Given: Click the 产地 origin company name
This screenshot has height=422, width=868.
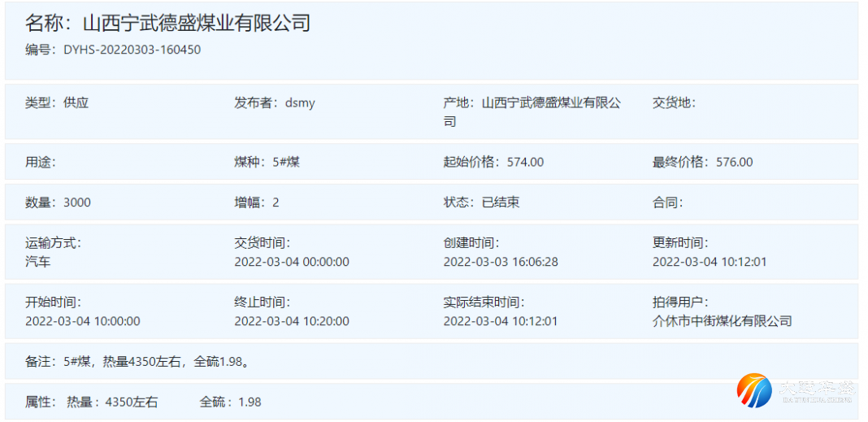Looking at the screenshot, I should tap(551, 103).
